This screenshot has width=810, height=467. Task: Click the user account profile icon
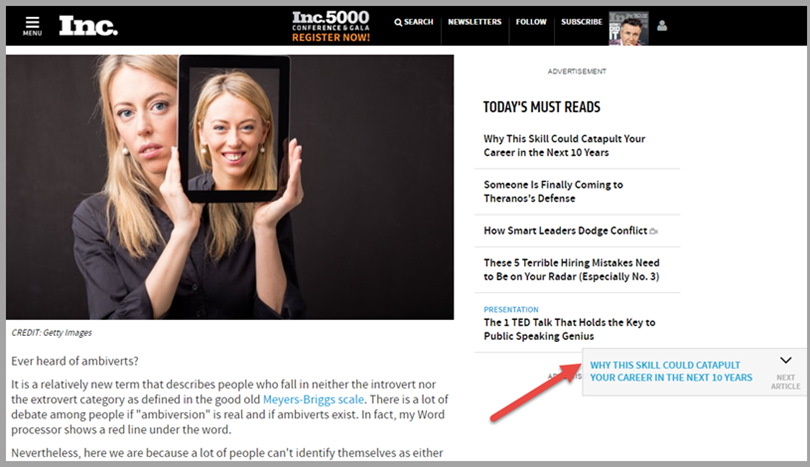tap(662, 25)
